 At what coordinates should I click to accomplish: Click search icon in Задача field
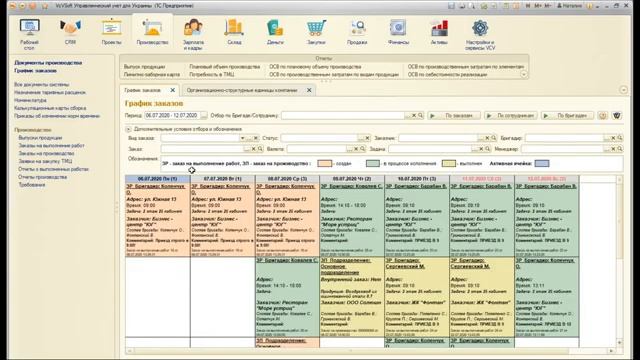[487, 149]
